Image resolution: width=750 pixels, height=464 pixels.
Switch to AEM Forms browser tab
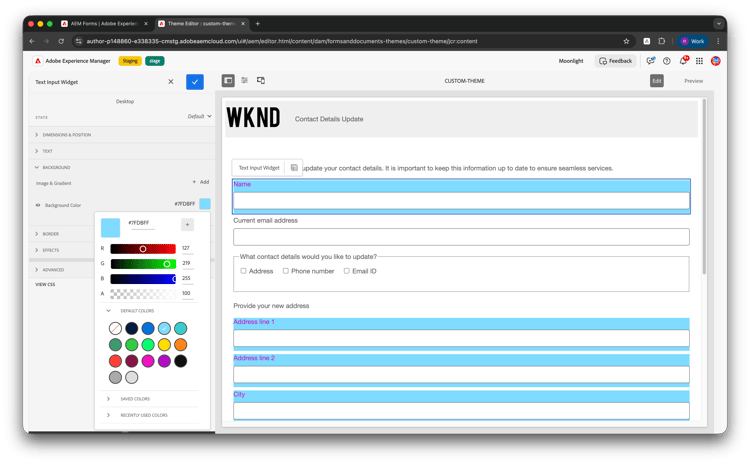(x=104, y=23)
